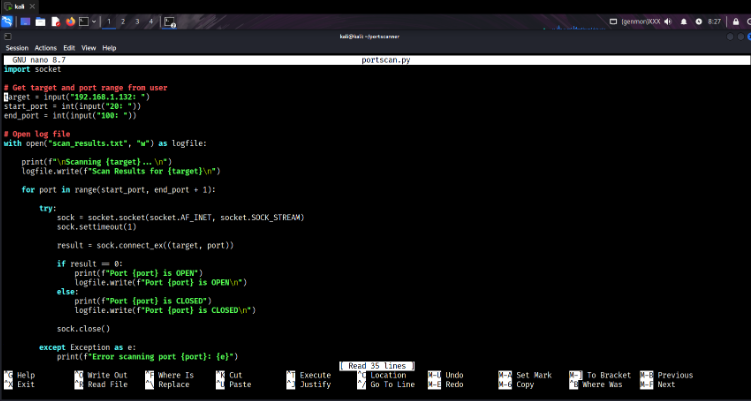The height and width of the screenshot is (401, 751).
Task: Click the end_port assignment line
Action: click(70, 115)
